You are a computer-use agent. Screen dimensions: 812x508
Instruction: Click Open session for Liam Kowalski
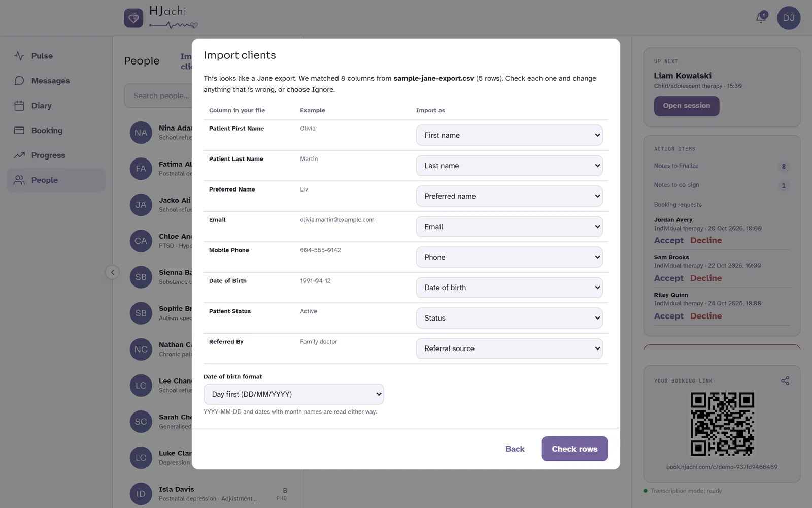point(686,106)
